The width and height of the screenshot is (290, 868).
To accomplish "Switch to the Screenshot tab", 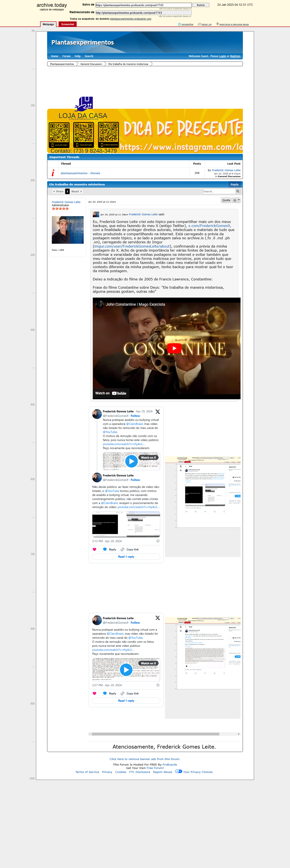I will pos(68,24).
